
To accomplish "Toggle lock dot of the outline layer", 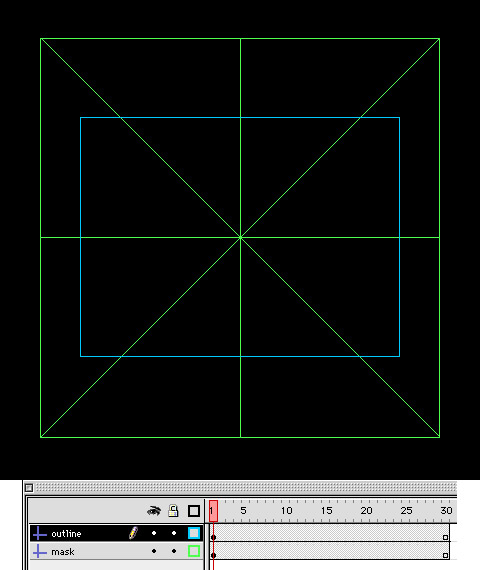I will pyautogui.click(x=174, y=533).
